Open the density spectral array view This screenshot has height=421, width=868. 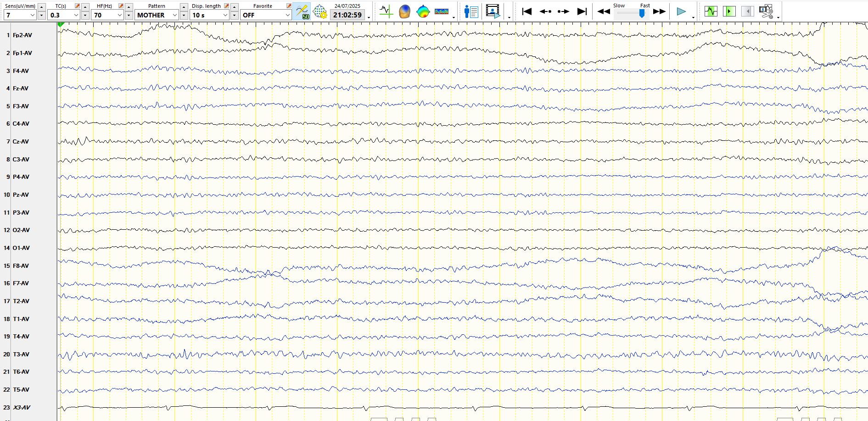click(x=442, y=11)
